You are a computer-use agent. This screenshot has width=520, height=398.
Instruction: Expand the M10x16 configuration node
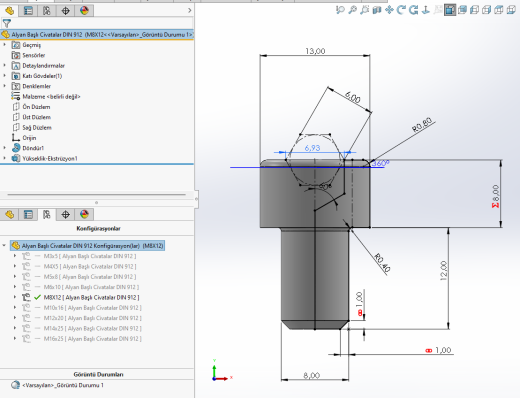[15, 308]
